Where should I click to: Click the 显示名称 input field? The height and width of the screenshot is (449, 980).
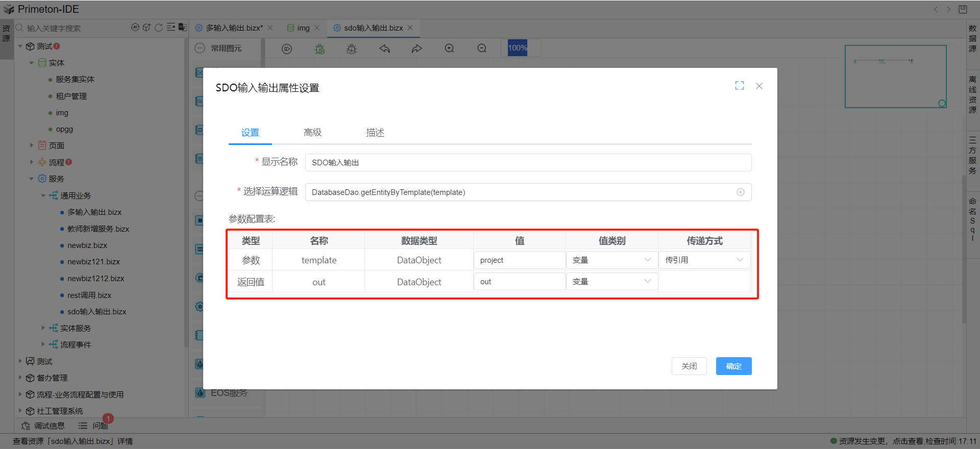tap(528, 163)
